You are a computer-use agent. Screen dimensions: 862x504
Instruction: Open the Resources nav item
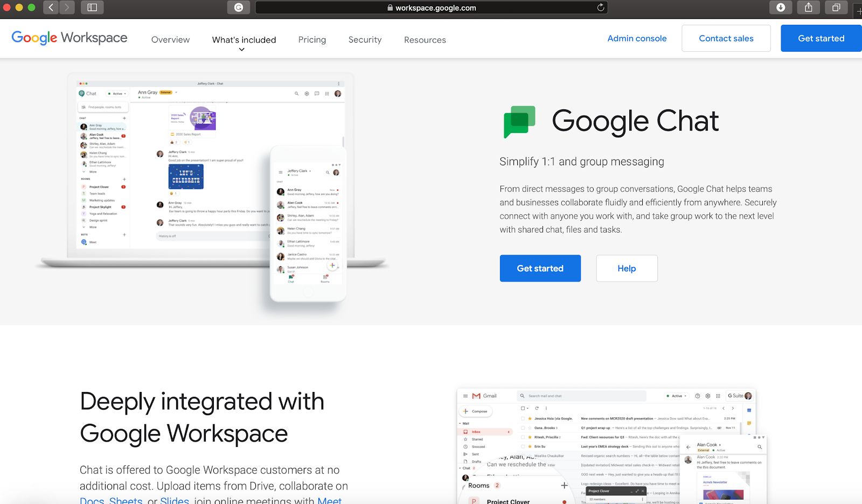coord(425,40)
